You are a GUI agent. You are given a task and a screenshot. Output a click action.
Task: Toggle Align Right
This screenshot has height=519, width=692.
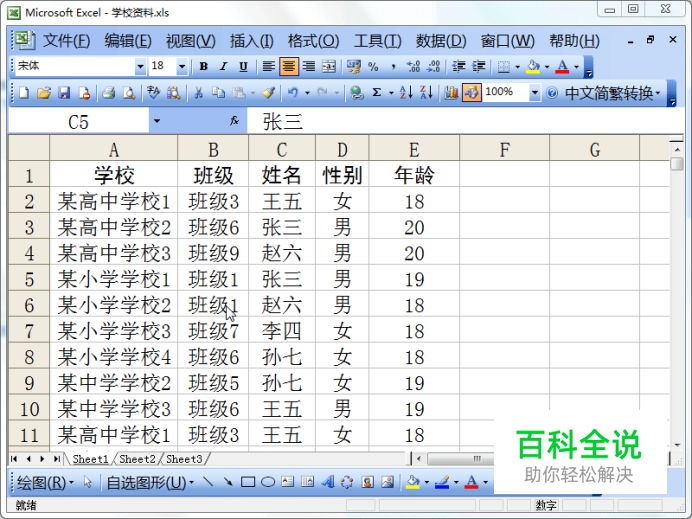[309, 67]
